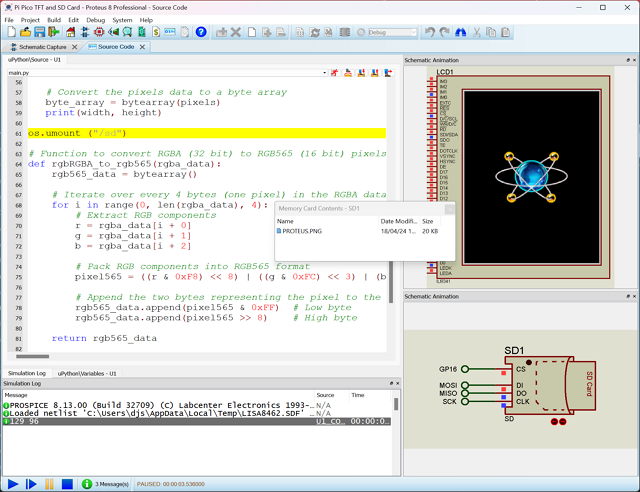Click the Bill of Materials dollar icon
The height and width of the screenshot is (492, 640).
pos(156,32)
